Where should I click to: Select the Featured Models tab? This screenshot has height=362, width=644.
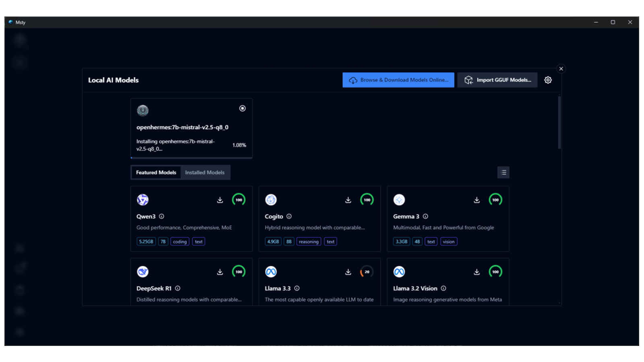[156, 173]
